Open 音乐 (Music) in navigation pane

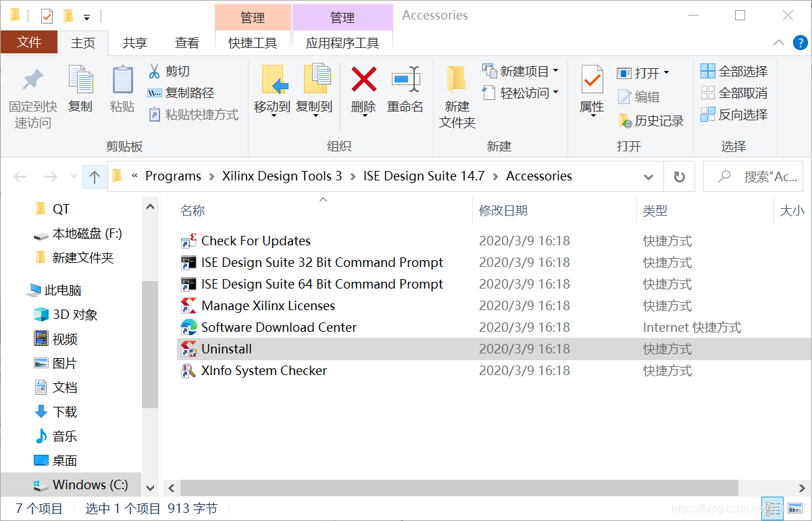[x=56, y=437]
